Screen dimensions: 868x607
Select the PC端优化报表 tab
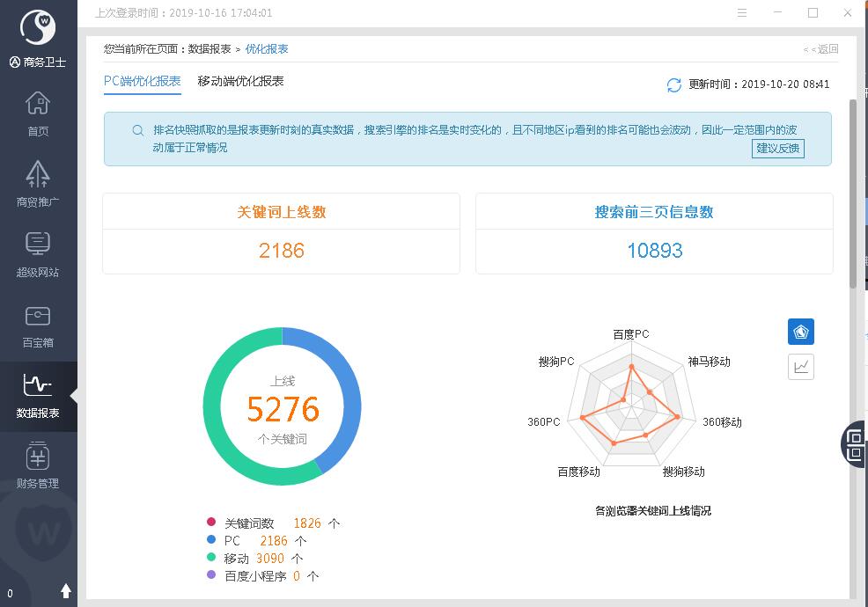(143, 81)
